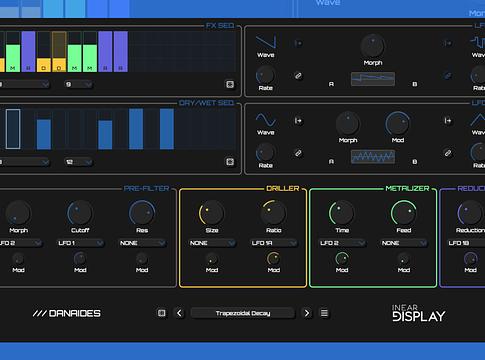Toggle the arrow button right of the LFO Mod knob
485x360 pixels.
[x=447, y=121]
